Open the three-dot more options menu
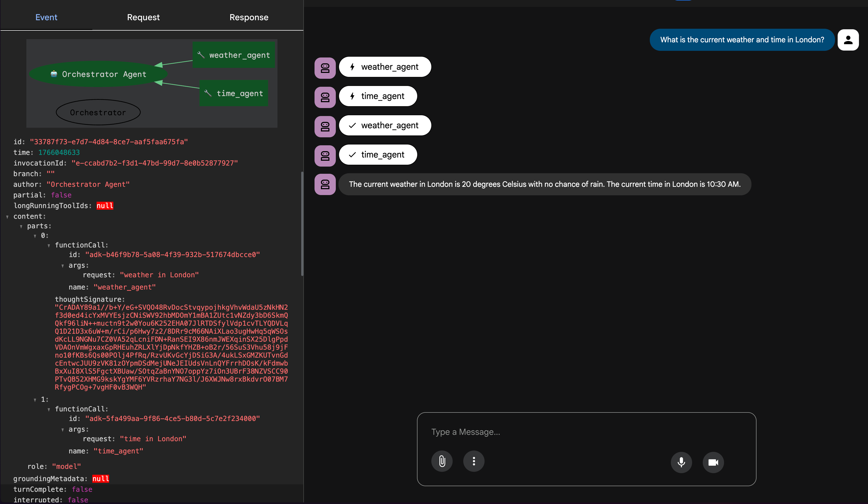 pos(474,461)
